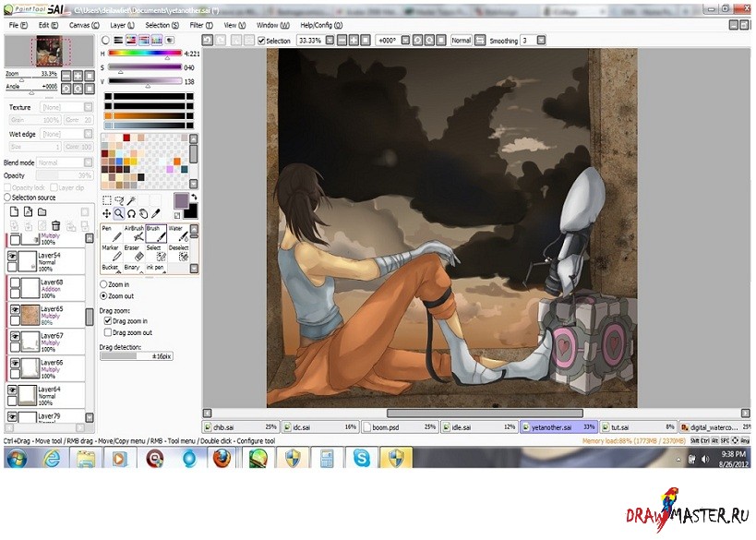The image size is (756, 540).
Task: Select Layer68 in the layer list
Action: click(x=46, y=288)
